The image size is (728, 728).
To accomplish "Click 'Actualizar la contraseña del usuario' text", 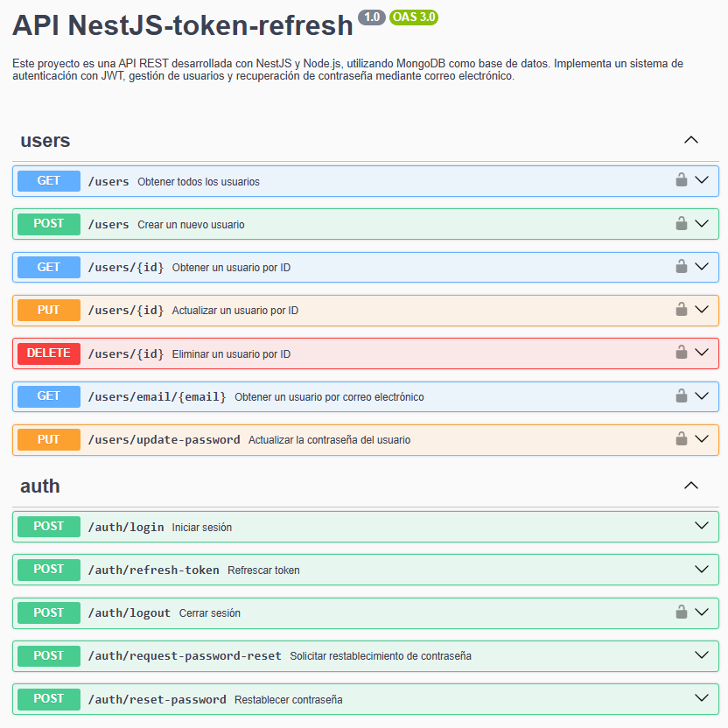I will [x=329, y=440].
